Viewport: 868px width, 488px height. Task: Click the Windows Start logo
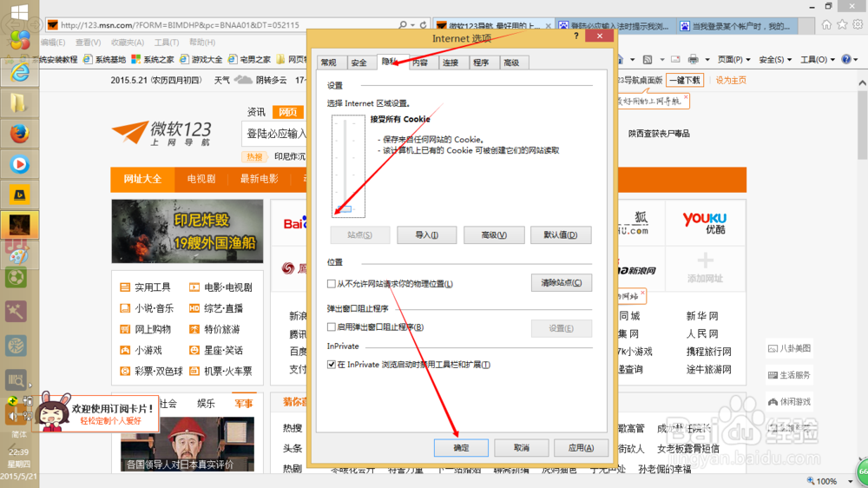click(x=19, y=13)
